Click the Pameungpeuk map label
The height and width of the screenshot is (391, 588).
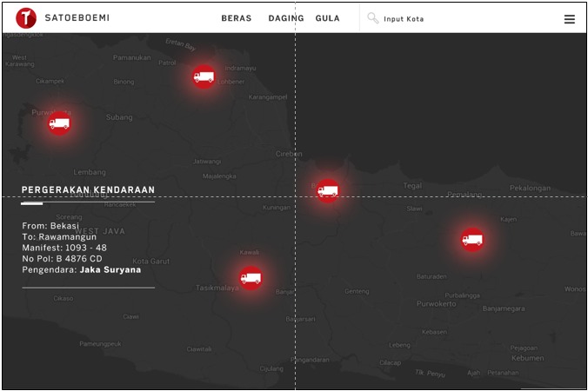pos(100,344)
